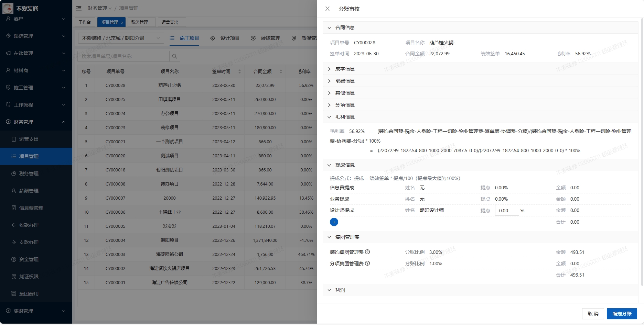This screenshot has height=325, width=644.
Task: Open 不爱装修/北京城/朝阳分司 dropdown
Action: point(121,38)
